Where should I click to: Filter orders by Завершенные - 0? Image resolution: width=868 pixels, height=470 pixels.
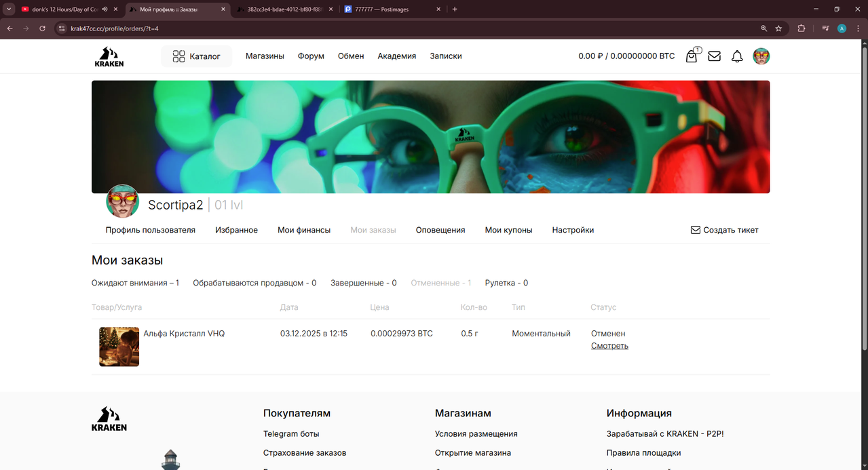pos(364,283)
